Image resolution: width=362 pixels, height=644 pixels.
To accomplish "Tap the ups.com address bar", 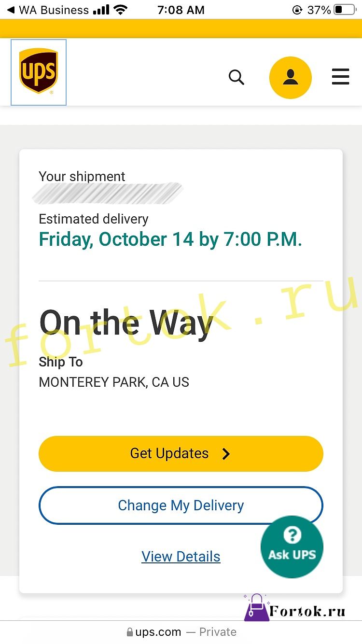I will click(181, 632).
